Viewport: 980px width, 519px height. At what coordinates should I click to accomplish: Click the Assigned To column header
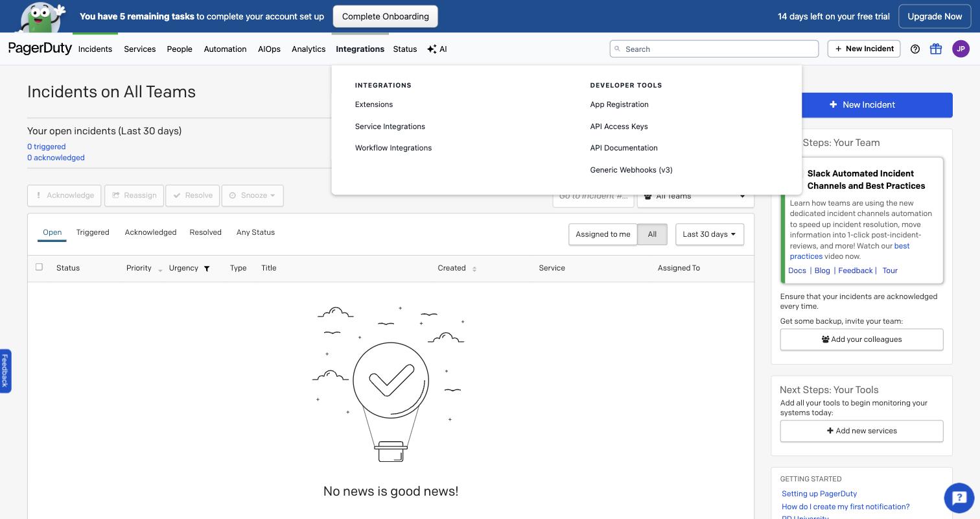(x=679, y=268)
